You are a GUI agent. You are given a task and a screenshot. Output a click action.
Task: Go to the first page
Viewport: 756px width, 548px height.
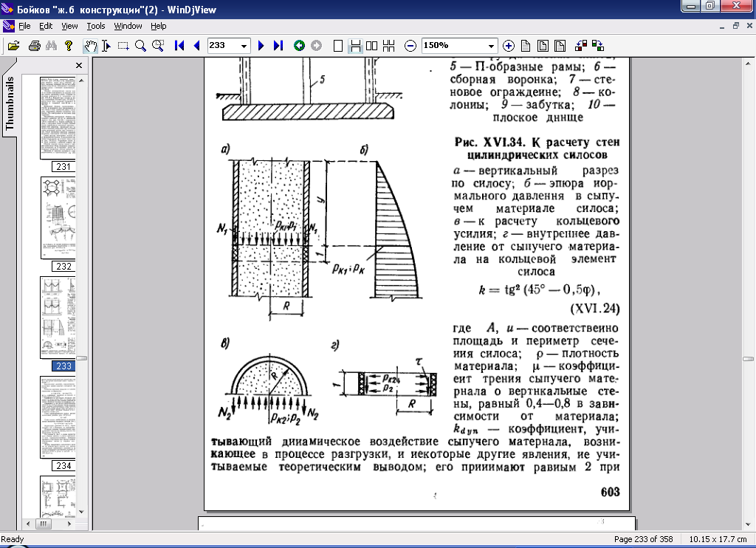(179, 46)
